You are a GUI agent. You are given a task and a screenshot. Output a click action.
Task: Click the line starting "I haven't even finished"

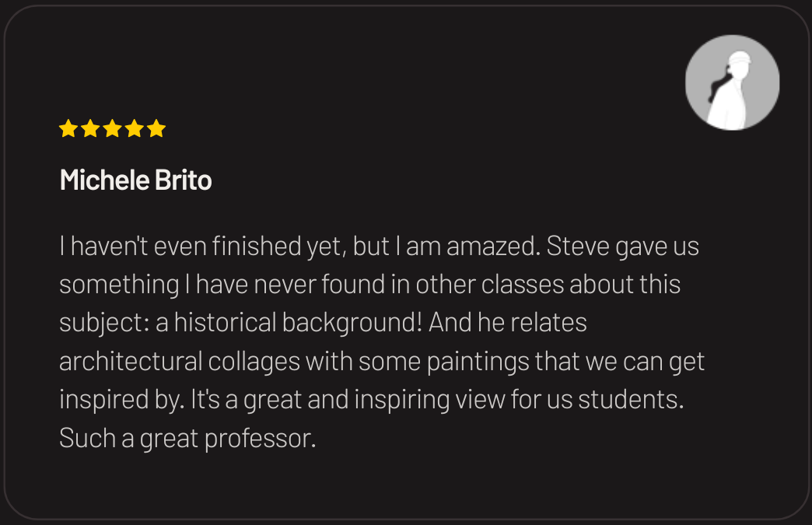coord(379,247)
